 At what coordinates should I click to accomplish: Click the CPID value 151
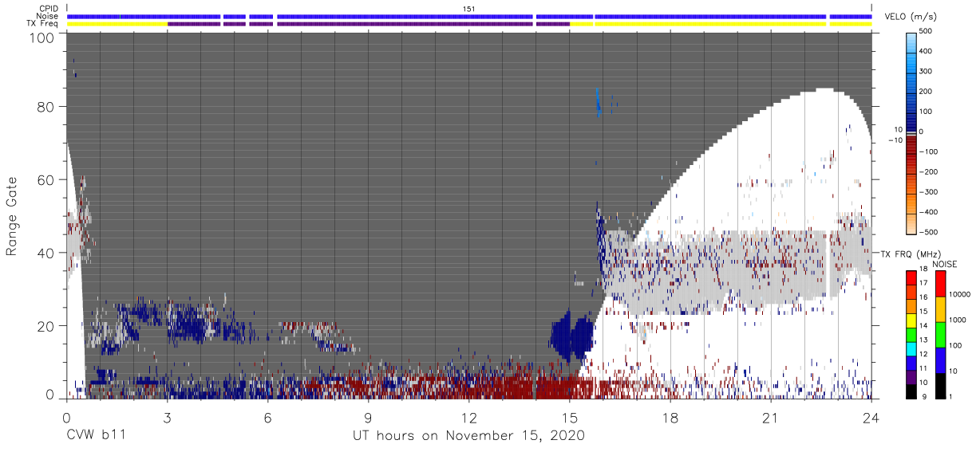tap(468, 9)
